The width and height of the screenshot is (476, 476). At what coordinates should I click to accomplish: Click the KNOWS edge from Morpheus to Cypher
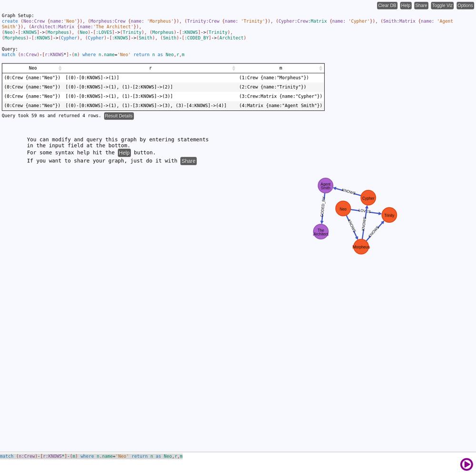coord(364,224)
